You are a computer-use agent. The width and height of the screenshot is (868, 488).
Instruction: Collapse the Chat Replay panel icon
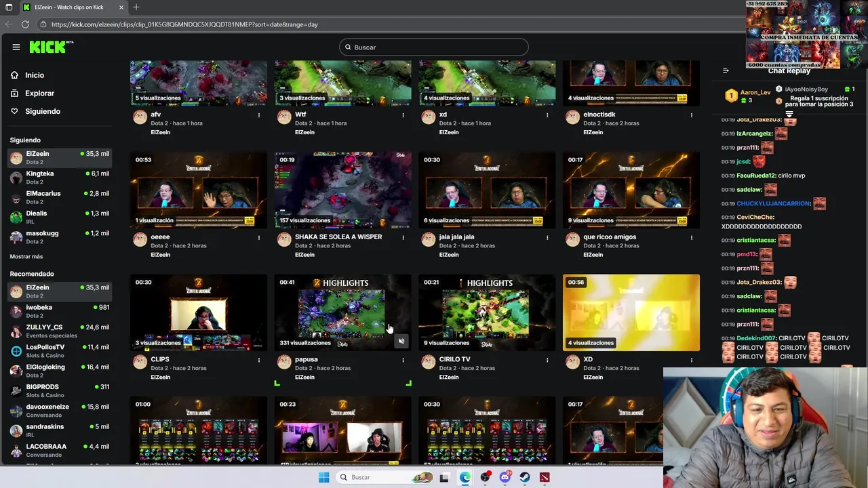[726, 70]
